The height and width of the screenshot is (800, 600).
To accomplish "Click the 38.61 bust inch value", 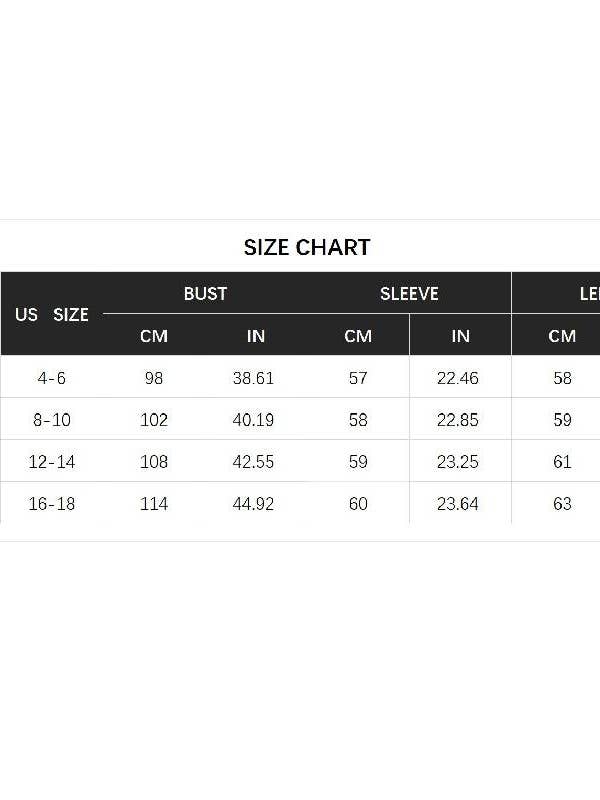I will (x=254, y=378).
